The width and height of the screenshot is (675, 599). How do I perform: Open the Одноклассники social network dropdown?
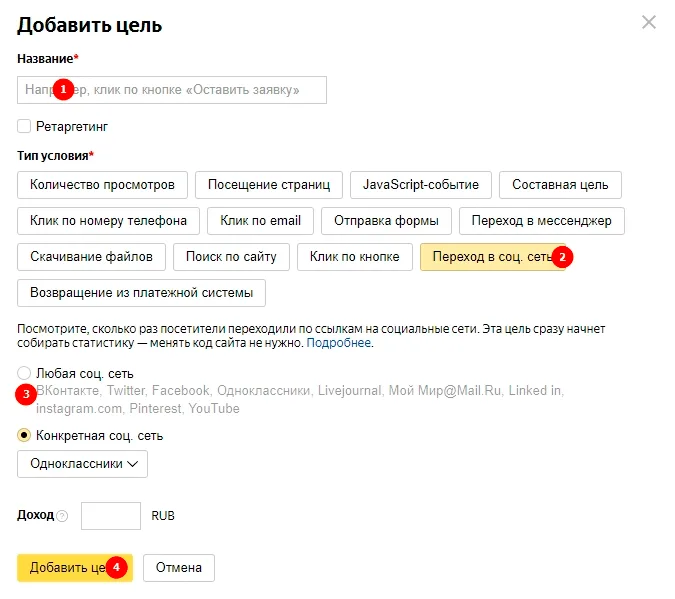pos(82,464)
